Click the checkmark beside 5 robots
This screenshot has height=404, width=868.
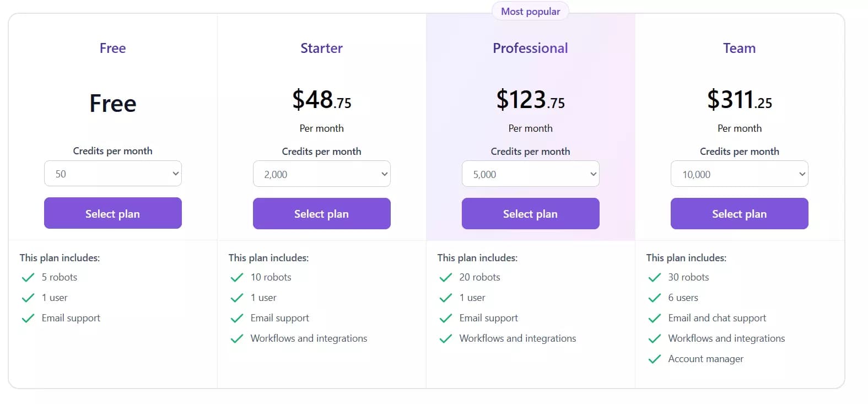28,277
